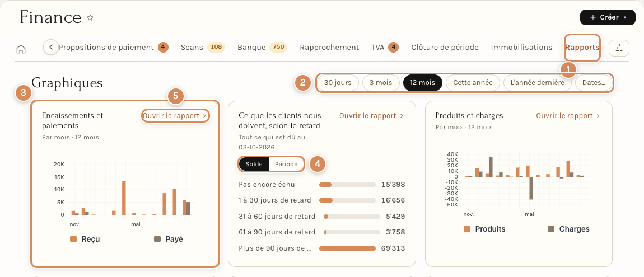
Task: Click the 15'398 amount
Action: click(393, 185)
